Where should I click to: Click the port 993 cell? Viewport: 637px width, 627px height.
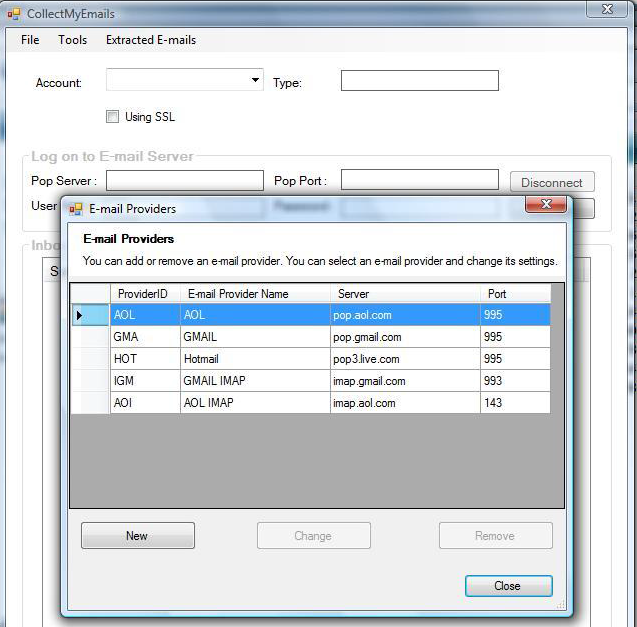[515, 381]
